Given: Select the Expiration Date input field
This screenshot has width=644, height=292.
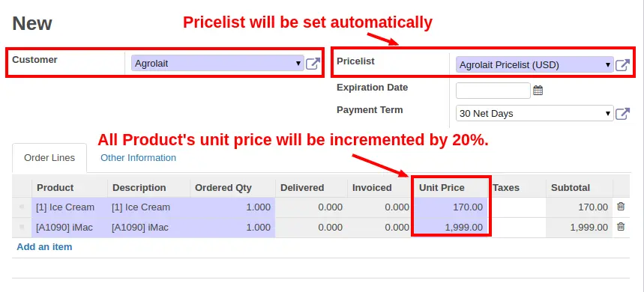Looking at the screenshot, I should [493, 91].
